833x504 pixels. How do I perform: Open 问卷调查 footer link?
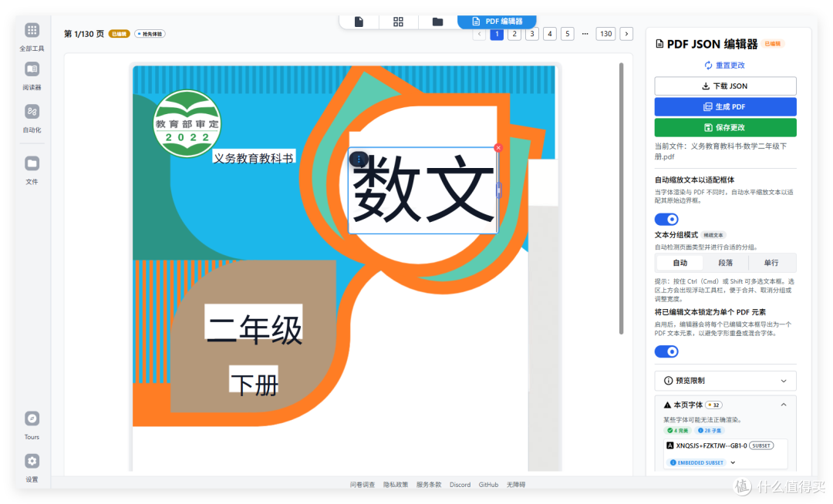point(363,485)
